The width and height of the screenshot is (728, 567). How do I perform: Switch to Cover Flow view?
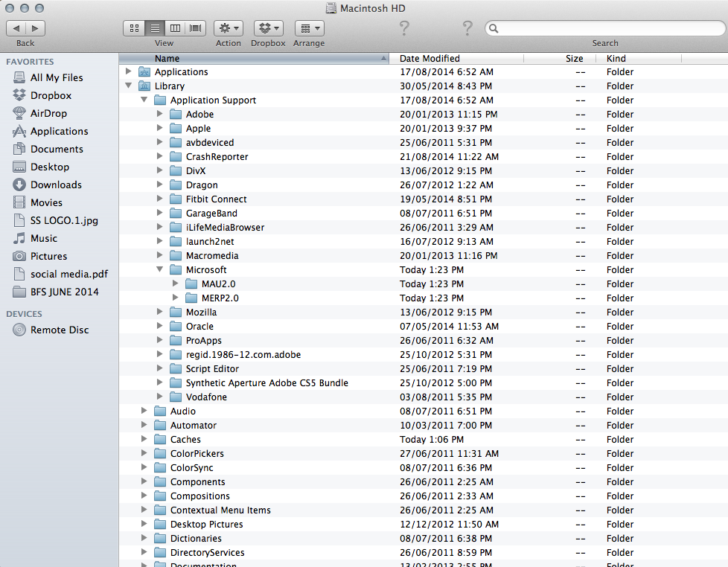point(196,28)
